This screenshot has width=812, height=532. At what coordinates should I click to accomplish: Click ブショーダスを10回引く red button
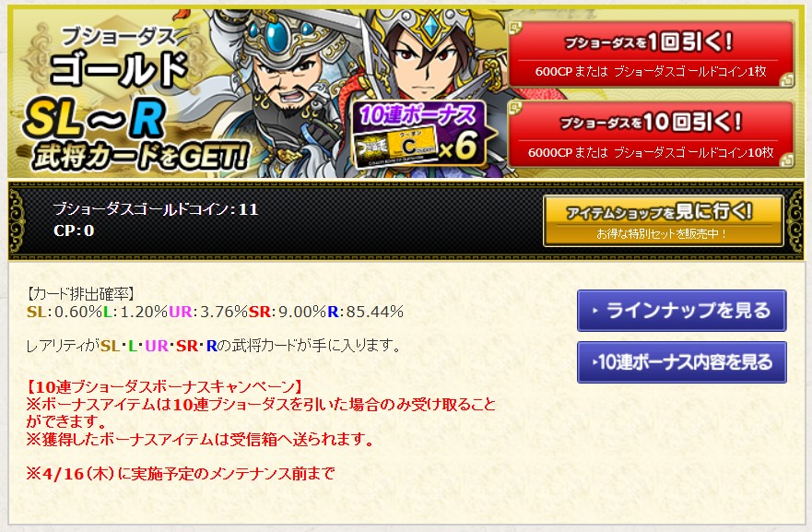click(651, 135)
